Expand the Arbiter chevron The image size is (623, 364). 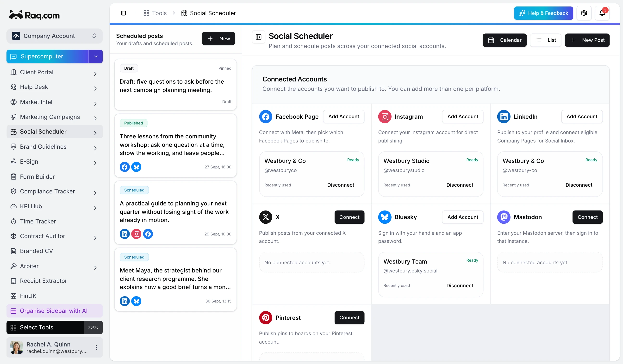pos(95,267)
